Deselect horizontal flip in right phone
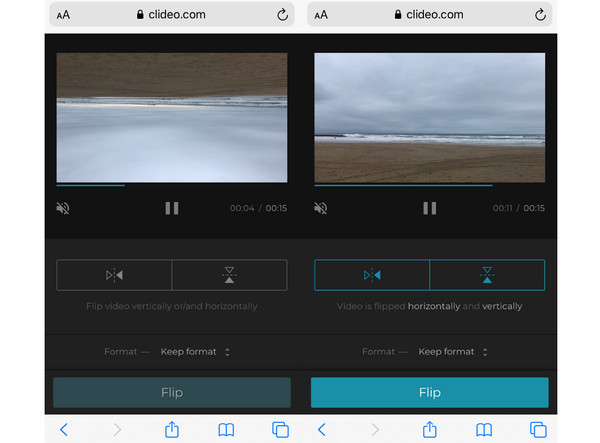Viewport: 600px width, 443px height. click(x=372, y=275)
